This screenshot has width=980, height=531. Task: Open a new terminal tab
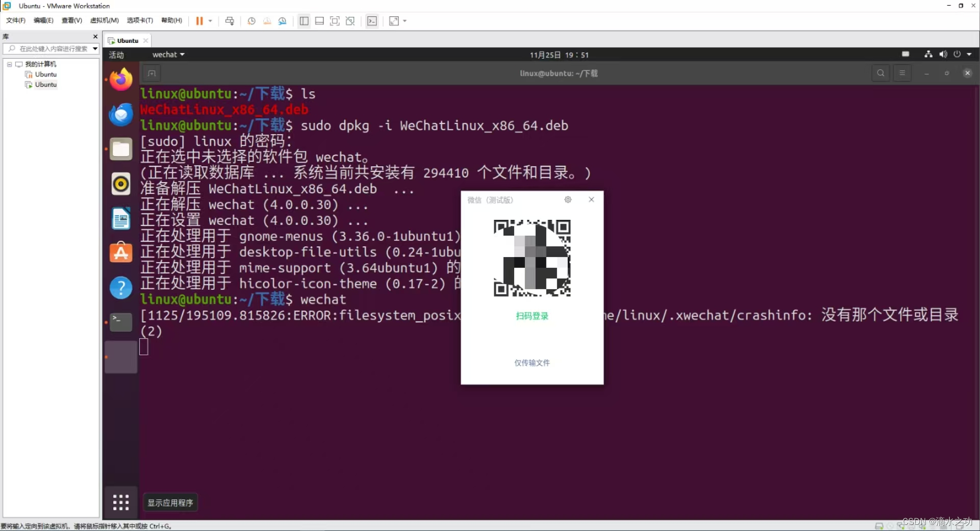tap(152, 73)
